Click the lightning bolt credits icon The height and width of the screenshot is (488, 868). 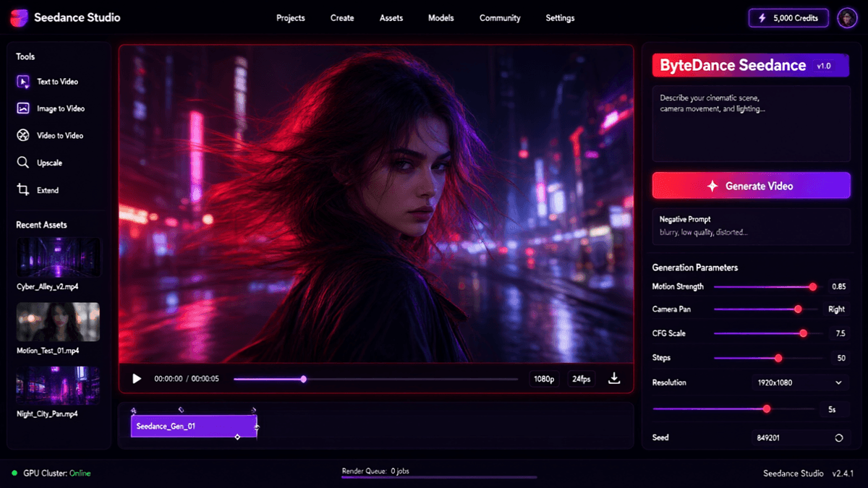point(763,18)
